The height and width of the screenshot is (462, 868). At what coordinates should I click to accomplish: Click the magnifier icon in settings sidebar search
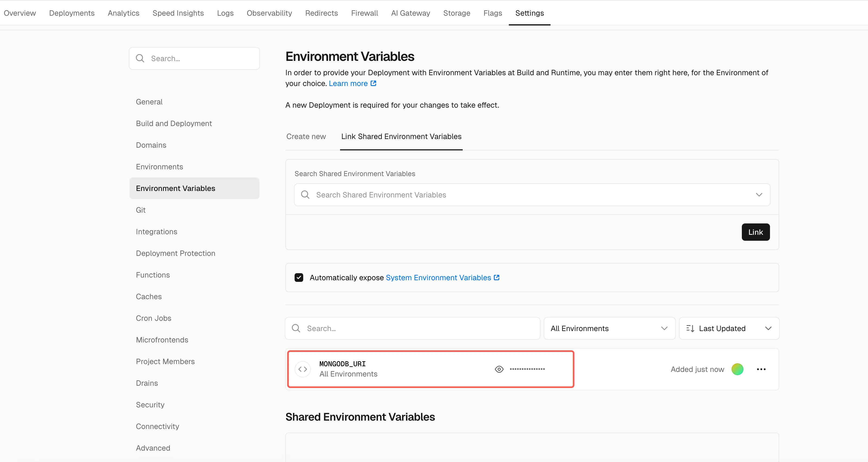pos(140,58)
